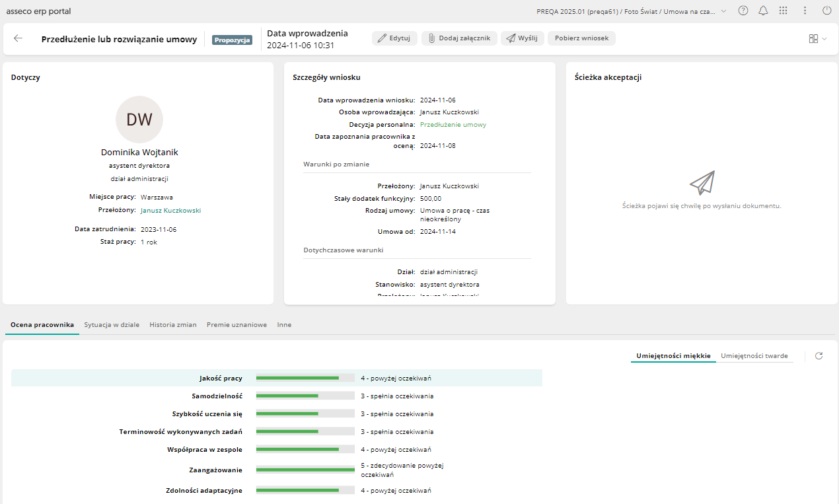Image resolution: width=839 pixels, height=504 pixels.
Task: Open the Przedłużenie umowy decision link
Action: click(453, 124)
